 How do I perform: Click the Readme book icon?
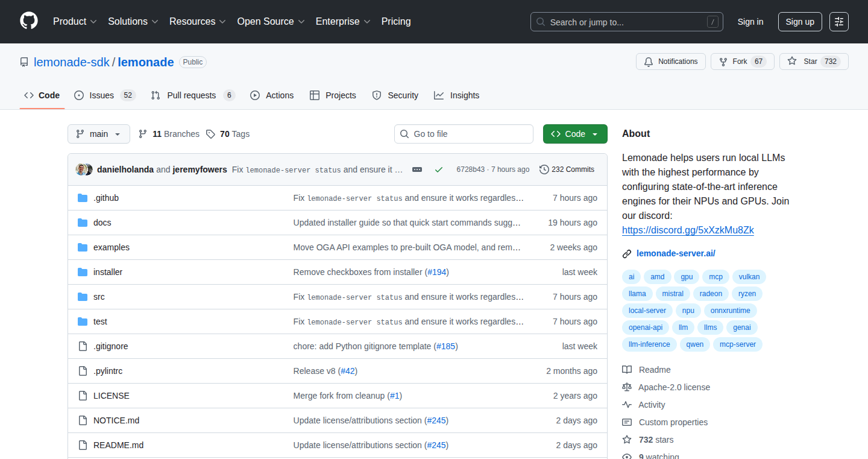coord(627,370)
